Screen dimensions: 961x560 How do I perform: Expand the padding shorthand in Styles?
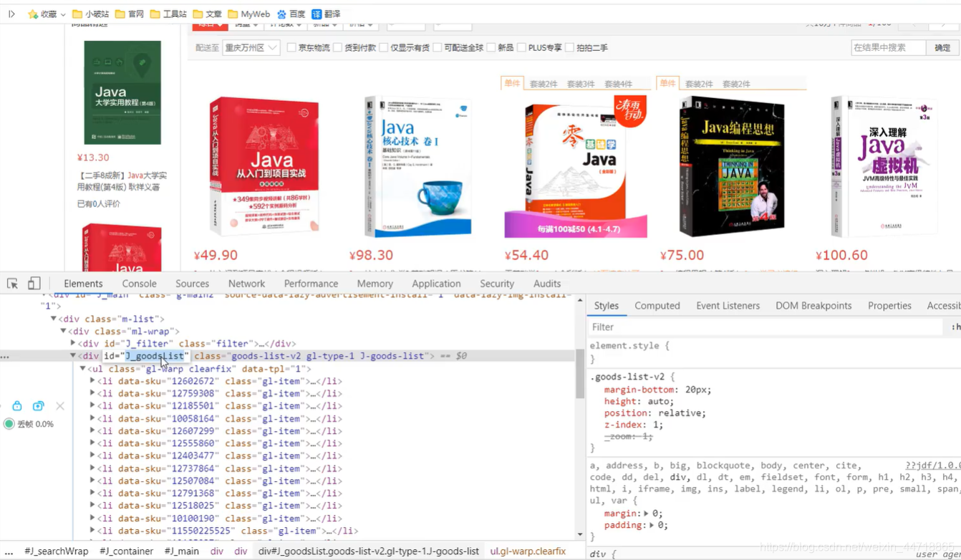651,525
